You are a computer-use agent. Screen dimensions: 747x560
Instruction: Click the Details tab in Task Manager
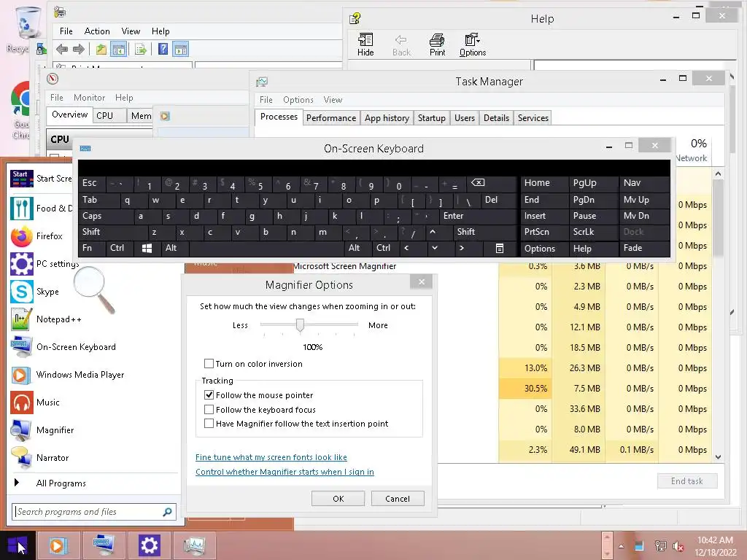point(496,118)
